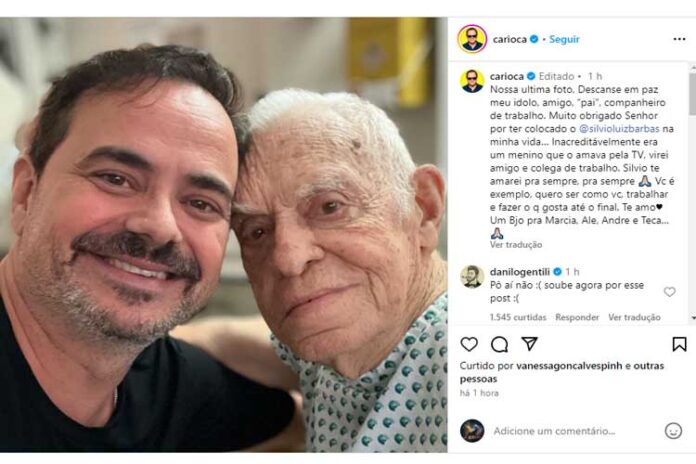Translate danilogentili's comment
Screen dimensions: 696x464
pyautogui.click(x=634, y=317)
